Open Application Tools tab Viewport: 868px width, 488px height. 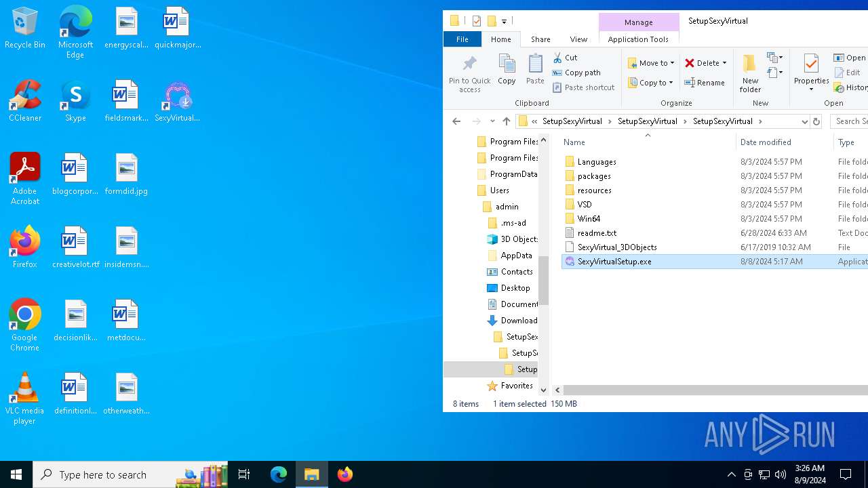[x=638, y=39]
